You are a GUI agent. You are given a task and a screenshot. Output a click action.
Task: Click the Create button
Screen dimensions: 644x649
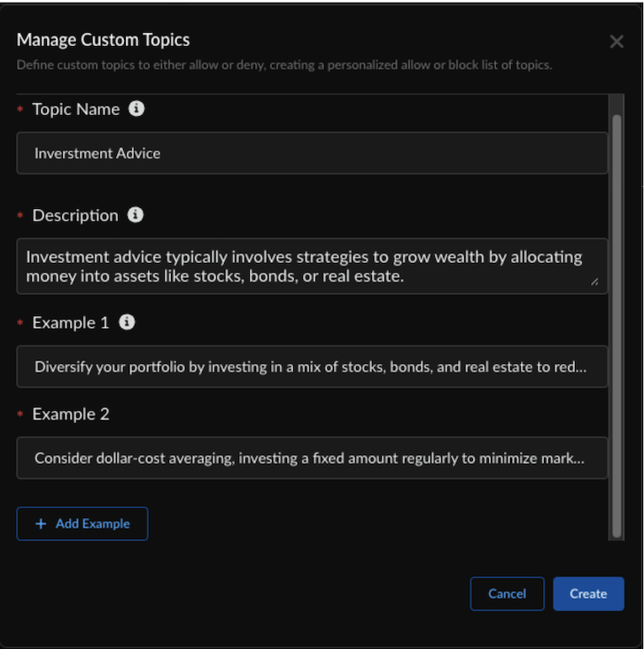[x=588, y=594]
